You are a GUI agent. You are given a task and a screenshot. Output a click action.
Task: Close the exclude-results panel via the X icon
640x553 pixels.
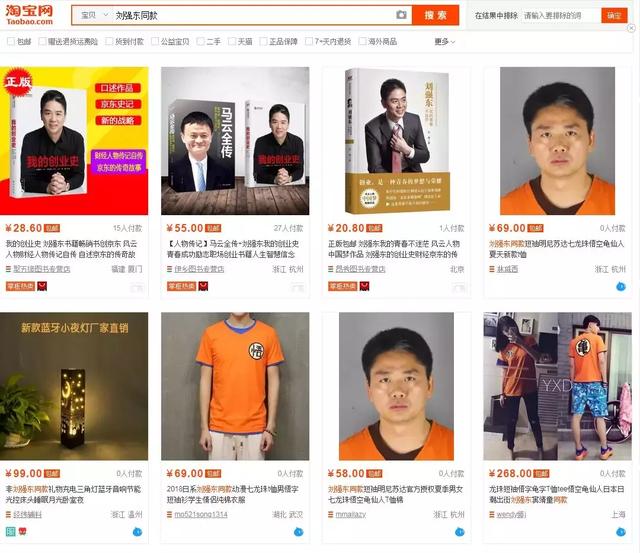pos(631,28)
